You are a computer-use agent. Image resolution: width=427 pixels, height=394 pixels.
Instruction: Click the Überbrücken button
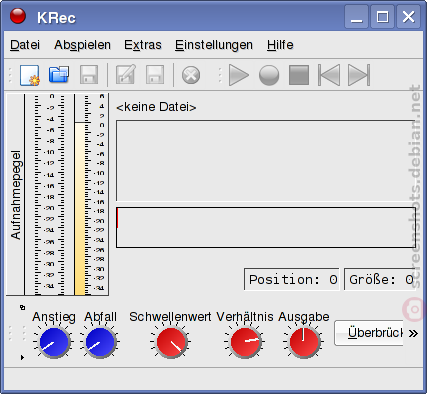pos(369,333)
